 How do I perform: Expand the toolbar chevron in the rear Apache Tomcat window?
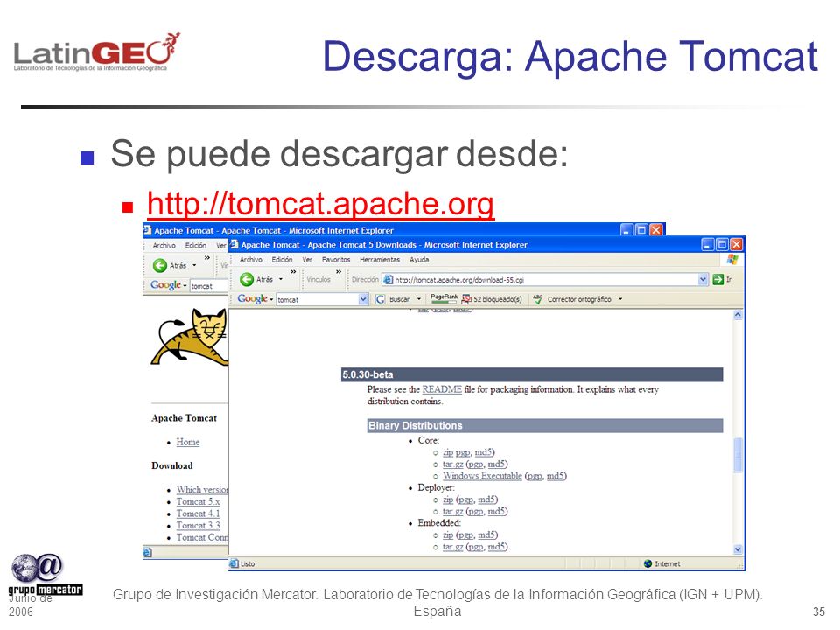(206, 258)
